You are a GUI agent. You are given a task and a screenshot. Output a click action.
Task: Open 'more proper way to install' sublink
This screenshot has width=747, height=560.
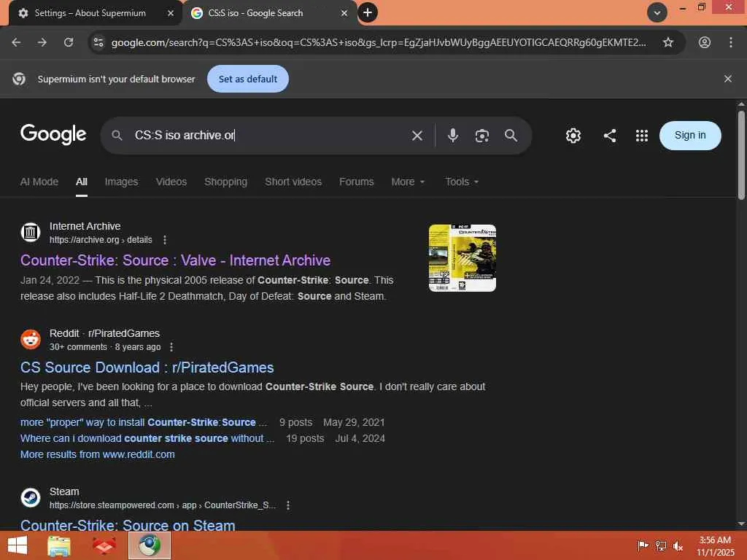coord(143,422)
